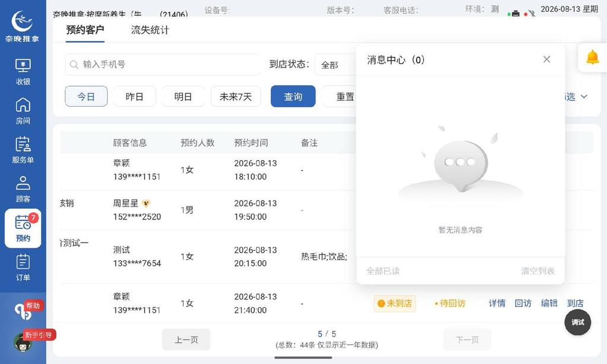607x364 pixels.
Task: Click the search magnifier icon
Action: click(x=74, y=65)
